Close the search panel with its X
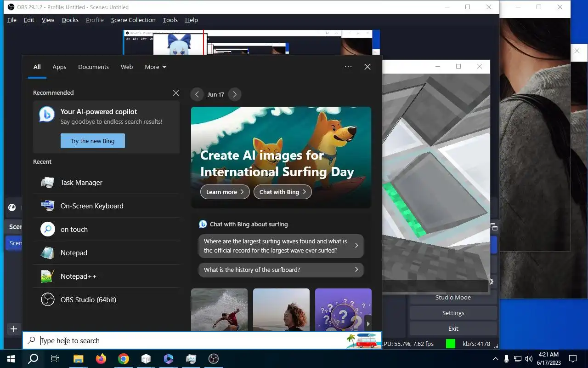 pos(367,67)
